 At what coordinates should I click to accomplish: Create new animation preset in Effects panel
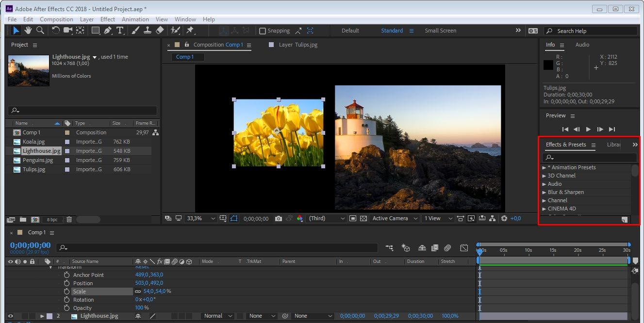[x=625, y=220]
